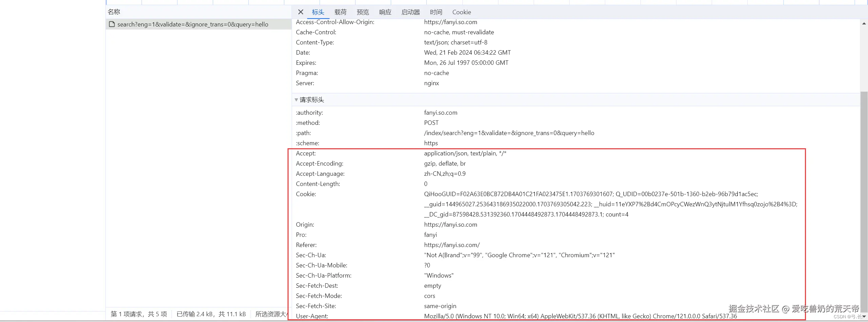
Task: Click the Sec-Fetch-Site value same-origin
Action: 440,306
